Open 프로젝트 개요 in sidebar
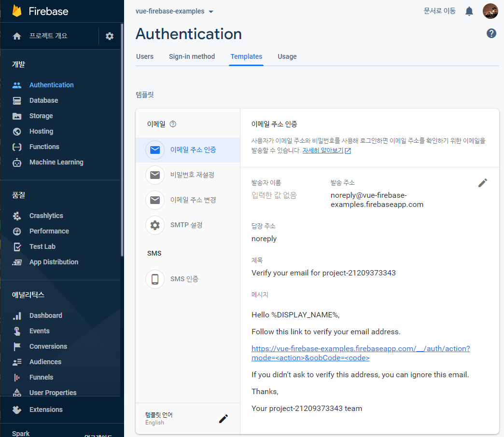The width and height of the screenshot is (504, 437). (x=49, y=36)
